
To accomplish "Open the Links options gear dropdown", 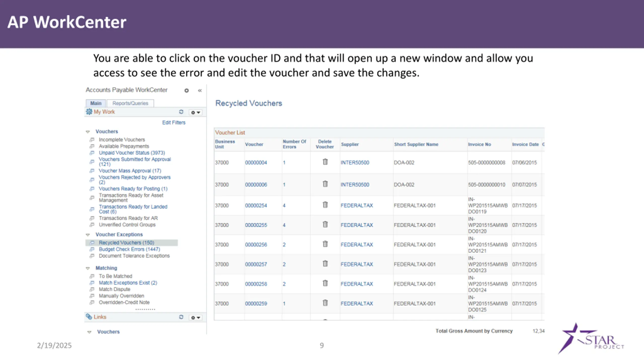I will tap(195, 318).
